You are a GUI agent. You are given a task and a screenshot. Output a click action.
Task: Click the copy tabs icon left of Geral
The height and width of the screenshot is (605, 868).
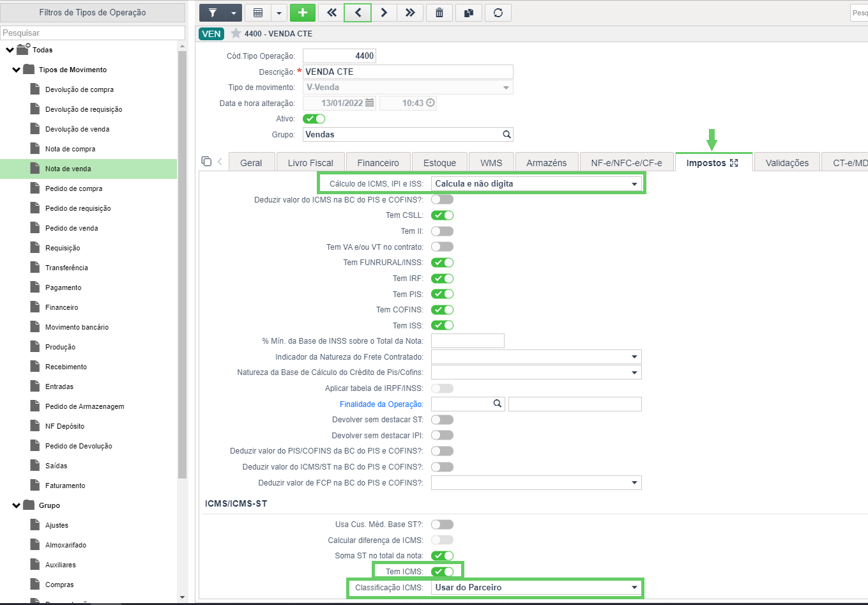click(206, 161)
